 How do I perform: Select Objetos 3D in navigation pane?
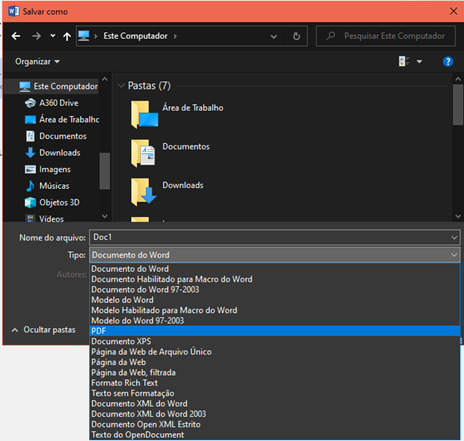(x=52, y=202)
